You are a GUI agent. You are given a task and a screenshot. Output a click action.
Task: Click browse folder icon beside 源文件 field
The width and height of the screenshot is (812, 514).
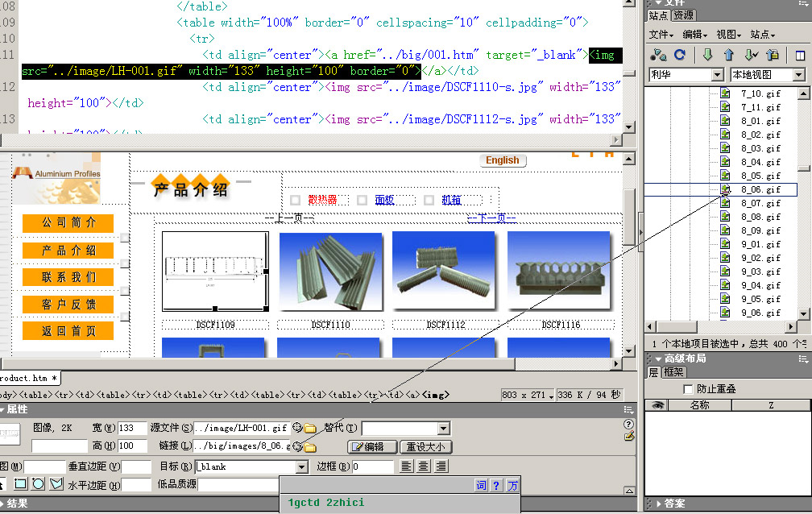click(310, 428)
